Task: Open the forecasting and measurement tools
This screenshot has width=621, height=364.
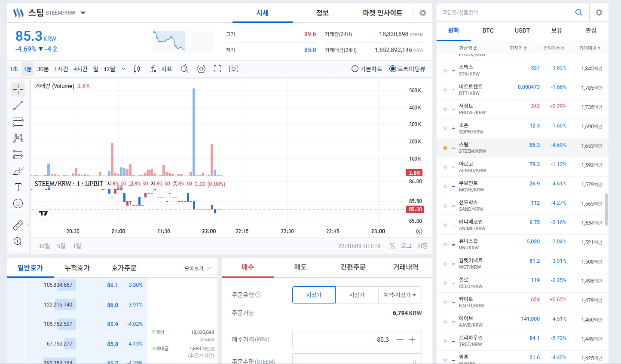Action: coord(18,155)
